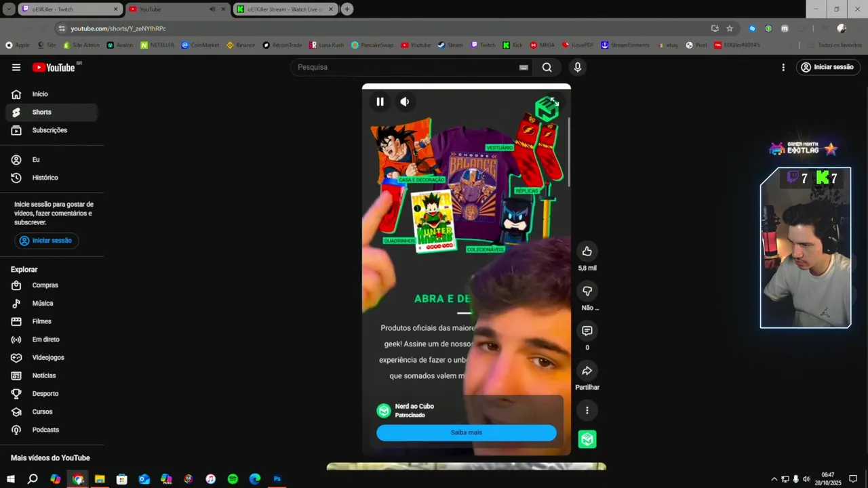Open YouTube settings three-dot menu
Viewport: 868px width, 488px height.
[x=783, y=67]
